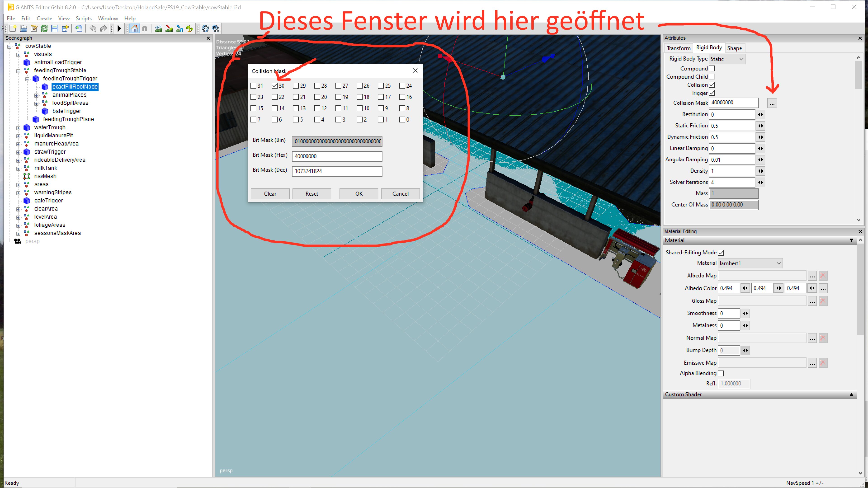This screenshot has width=868, height=488.
Task: Click the Open file folder icon
Action: click(x=23, y=29)
